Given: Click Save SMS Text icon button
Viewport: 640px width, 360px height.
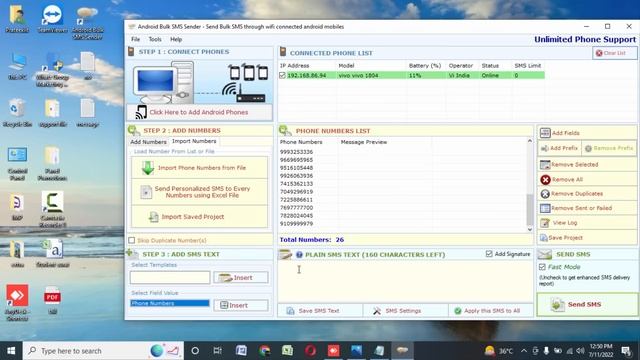Looking at the screenshot, I should coord(290,311).
